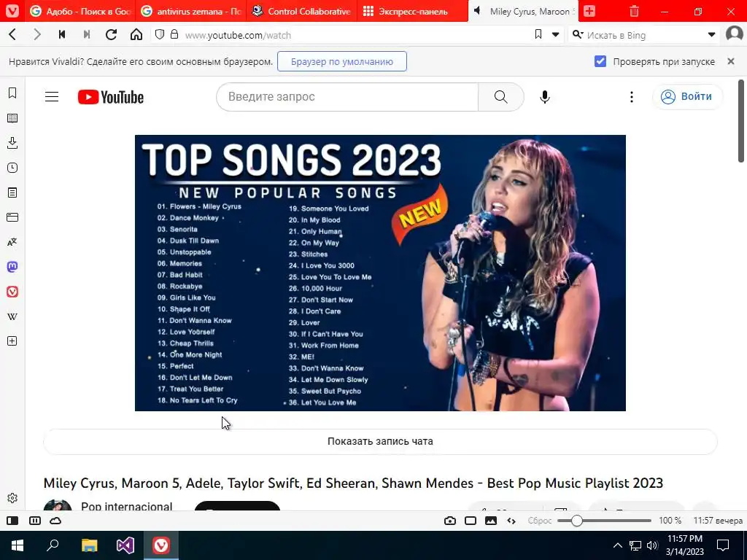The image size is (747, 560).
Task: Click the rewind history button
Action: click(62, 34)
